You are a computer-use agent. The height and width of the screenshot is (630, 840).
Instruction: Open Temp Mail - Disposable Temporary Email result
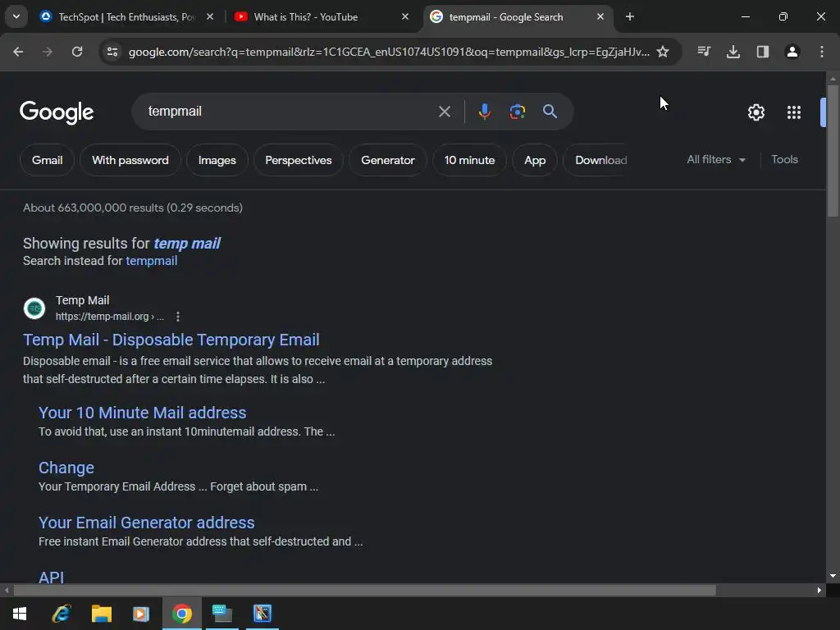[x=171, y=340]
